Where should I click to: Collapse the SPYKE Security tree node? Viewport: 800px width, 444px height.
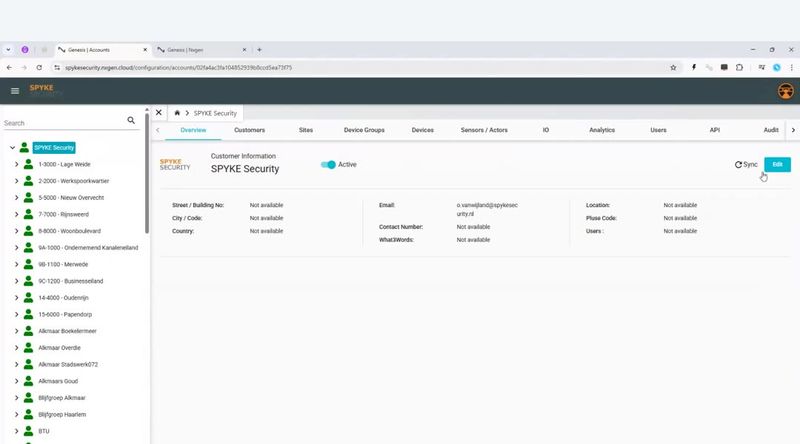[x=12, y=147]
